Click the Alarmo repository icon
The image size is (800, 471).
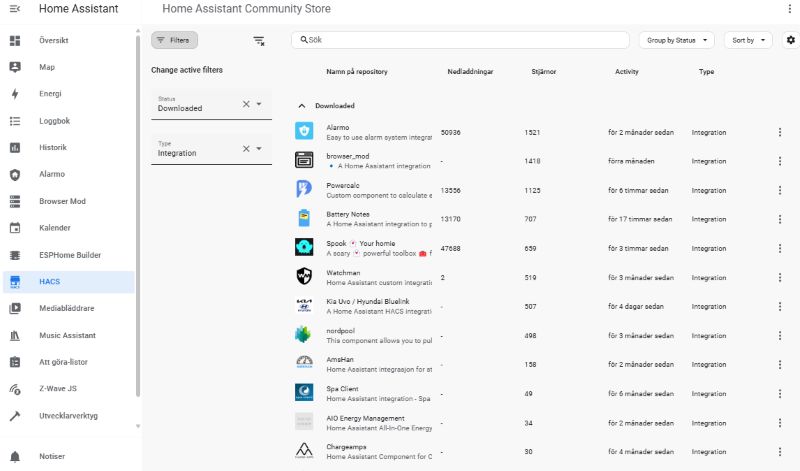(304, 131)
